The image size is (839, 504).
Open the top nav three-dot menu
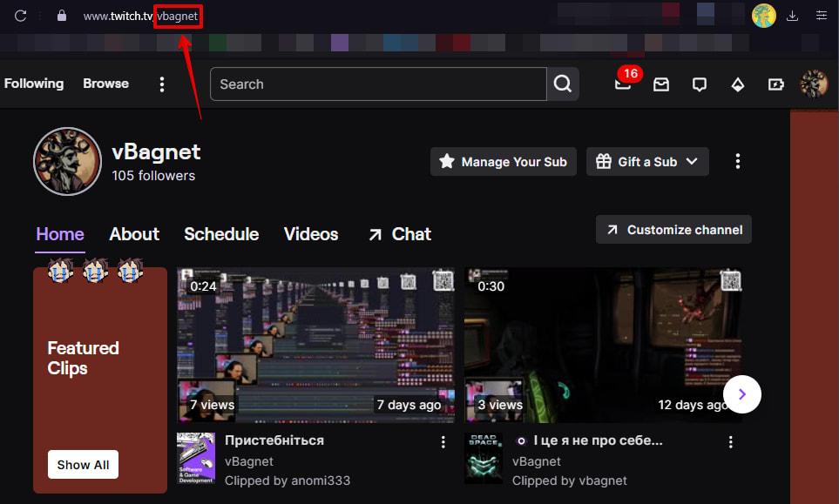[161, 84]
